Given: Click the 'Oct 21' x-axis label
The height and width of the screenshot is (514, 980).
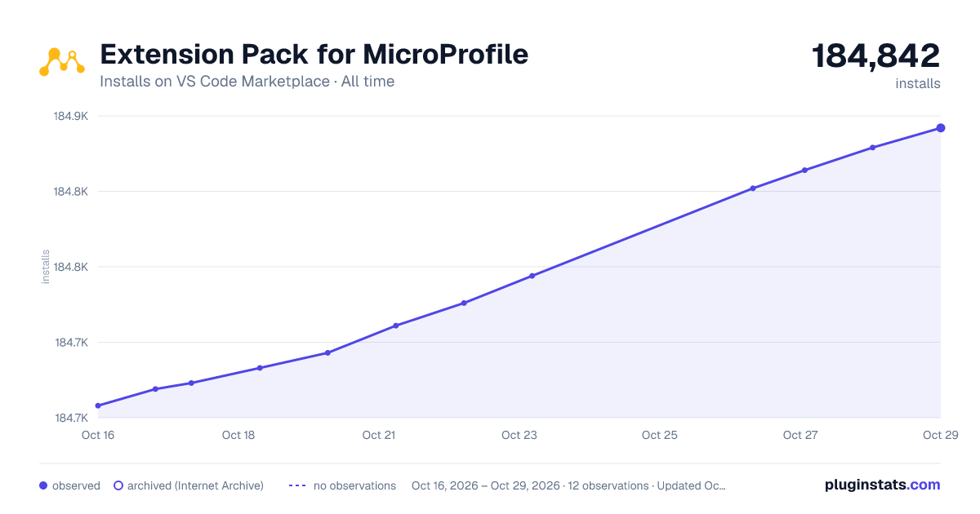Looking at the screenshot, I should click(x=379, y=435).
